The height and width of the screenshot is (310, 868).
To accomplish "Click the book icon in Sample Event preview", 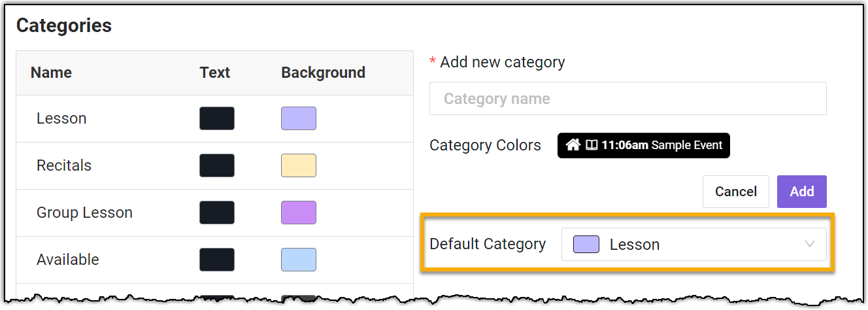I will coord(592,145).
